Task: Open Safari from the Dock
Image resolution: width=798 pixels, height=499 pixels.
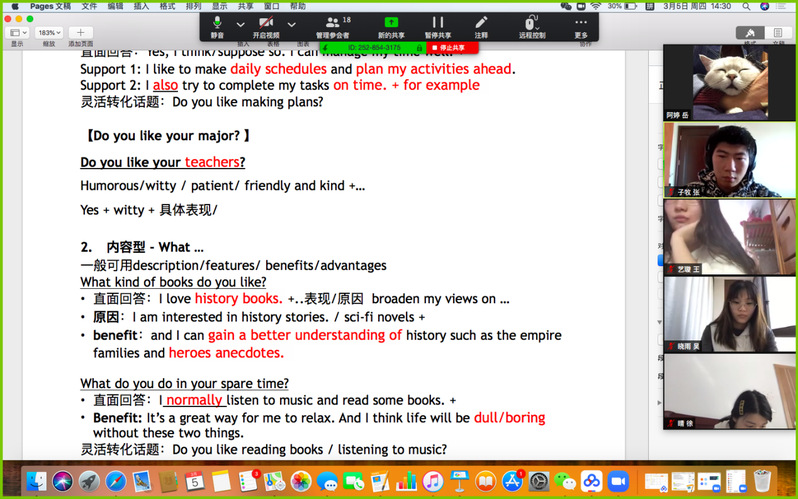Action: 115,482
